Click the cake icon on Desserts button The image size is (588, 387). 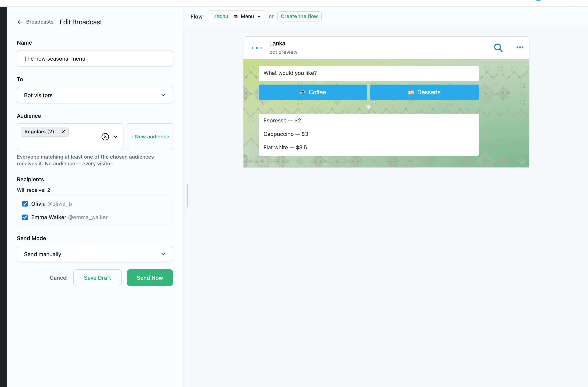tap(411, 92)
